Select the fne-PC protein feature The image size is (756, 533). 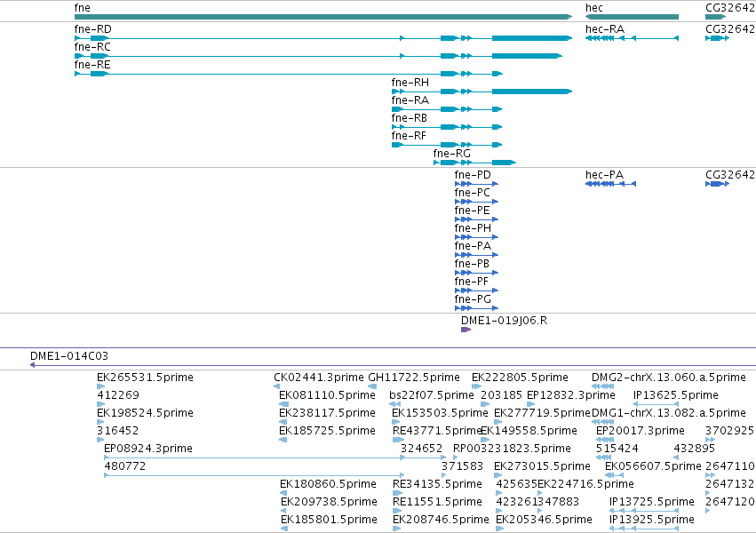[476, 202]
